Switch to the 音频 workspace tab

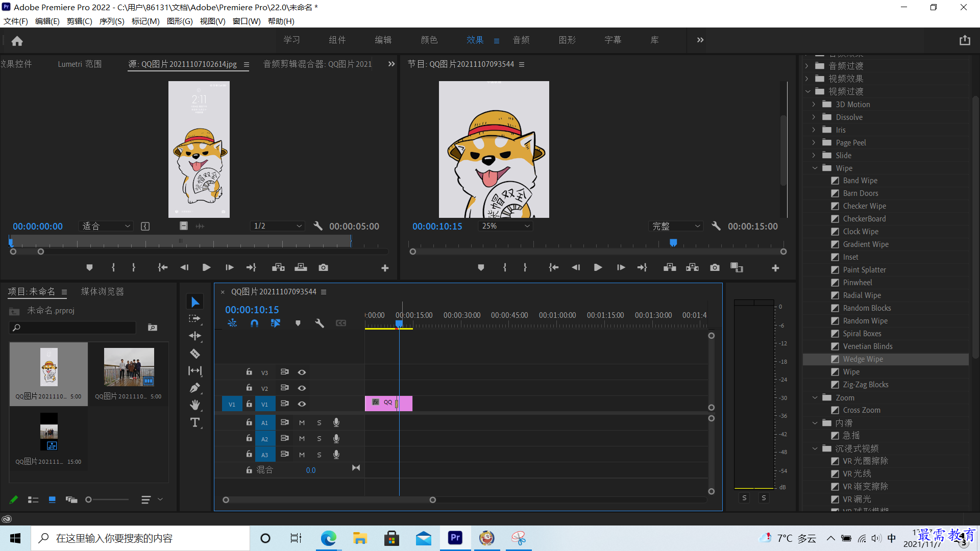[x=521, y=40]
